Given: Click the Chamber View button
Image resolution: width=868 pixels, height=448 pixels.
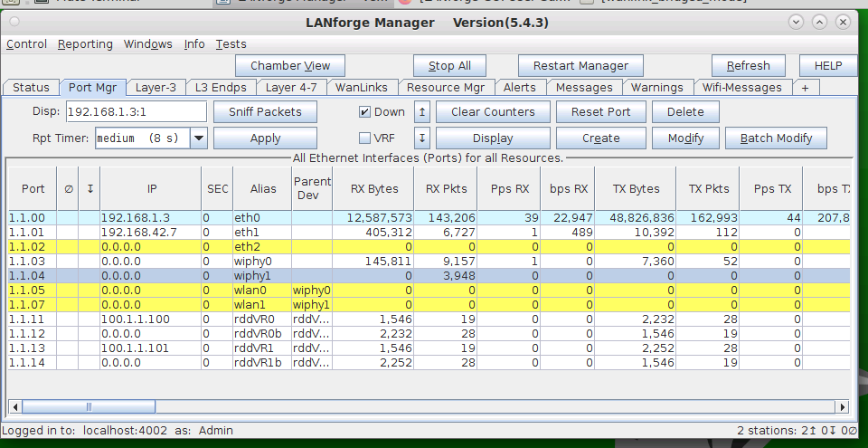Looking at the screenshot, I should point(290,66).
